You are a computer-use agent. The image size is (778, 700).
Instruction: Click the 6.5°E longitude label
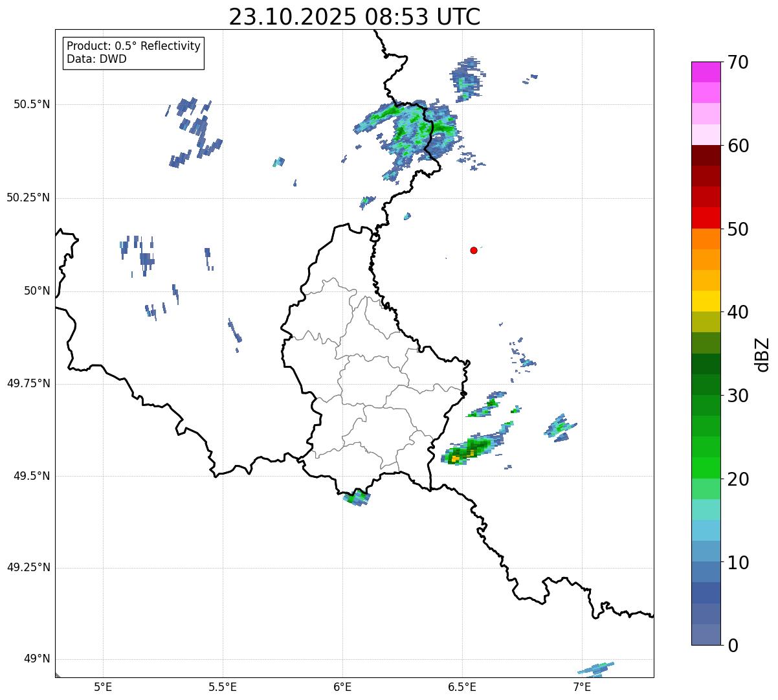462,686
